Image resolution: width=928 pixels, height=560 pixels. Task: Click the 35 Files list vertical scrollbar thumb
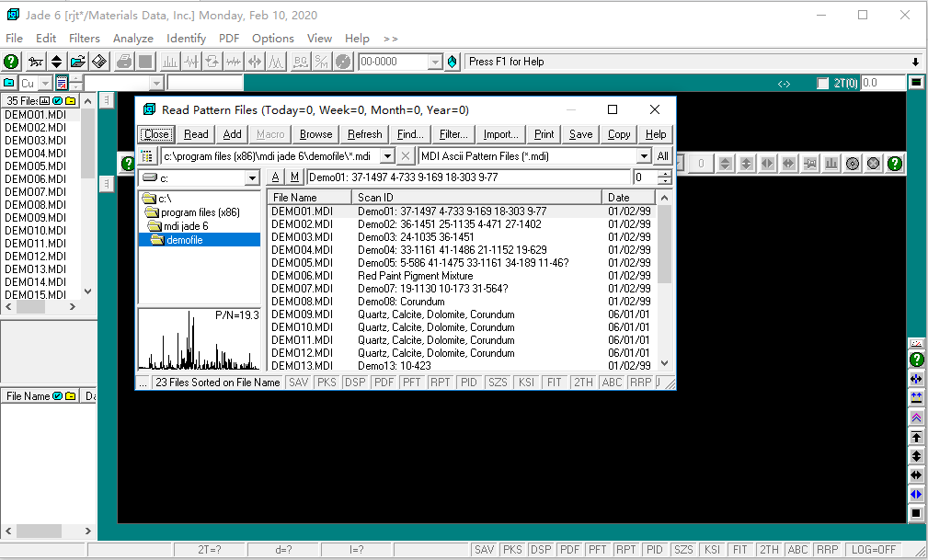pos(87,143)
